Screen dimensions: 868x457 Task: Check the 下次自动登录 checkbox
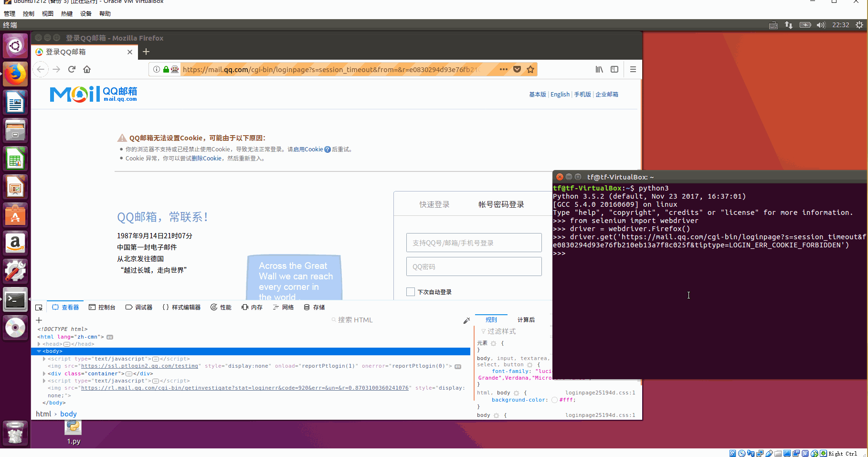point(411,292)
